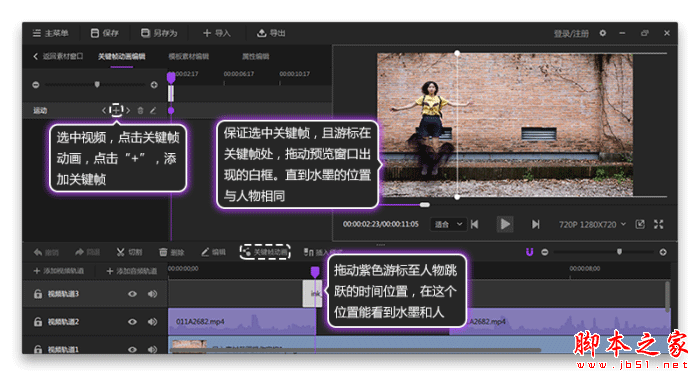
Task: Open 关键帧动画 from timeline toolbar
Action: tap(265, 252)
